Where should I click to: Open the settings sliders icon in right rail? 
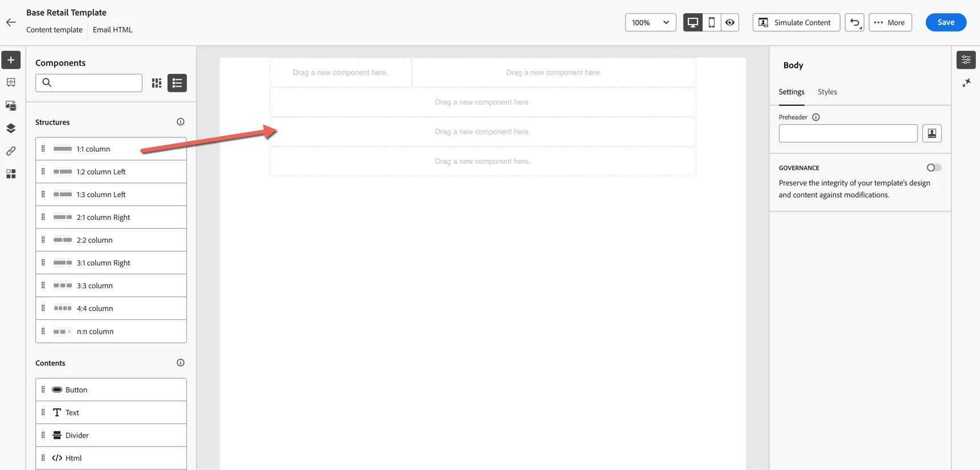966,60
